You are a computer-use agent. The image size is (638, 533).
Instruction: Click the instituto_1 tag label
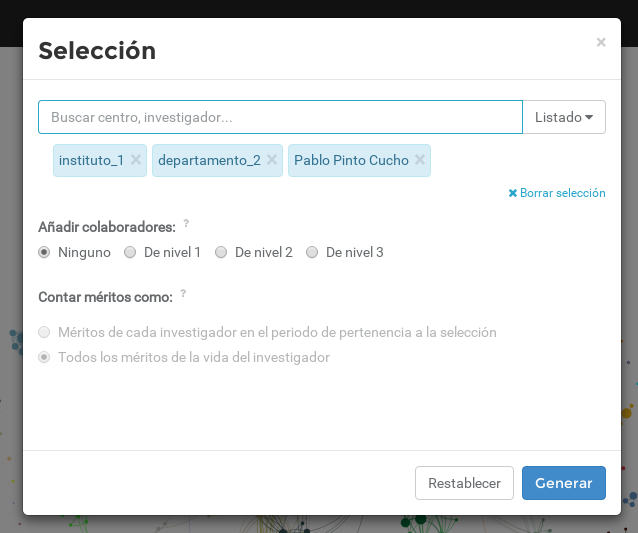click(x=91, y=160)
